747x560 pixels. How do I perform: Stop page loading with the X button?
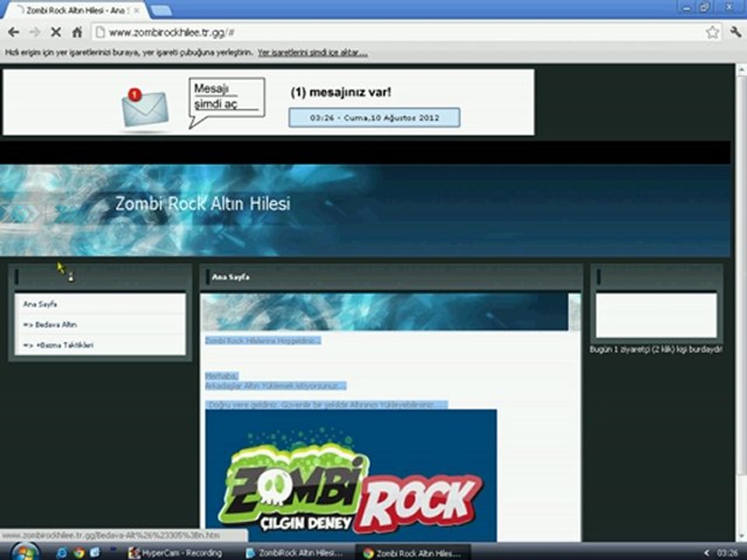pyautogui.click(x=56, y=33)
